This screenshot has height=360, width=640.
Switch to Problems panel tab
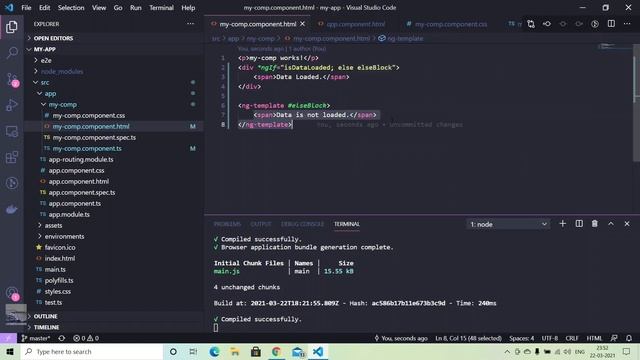(x=227, y=224)
